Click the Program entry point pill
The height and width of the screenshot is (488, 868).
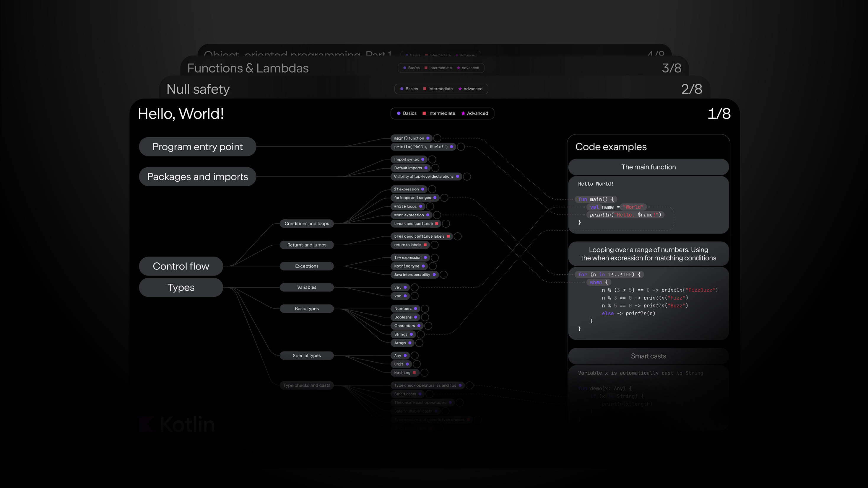coord(197,147)
